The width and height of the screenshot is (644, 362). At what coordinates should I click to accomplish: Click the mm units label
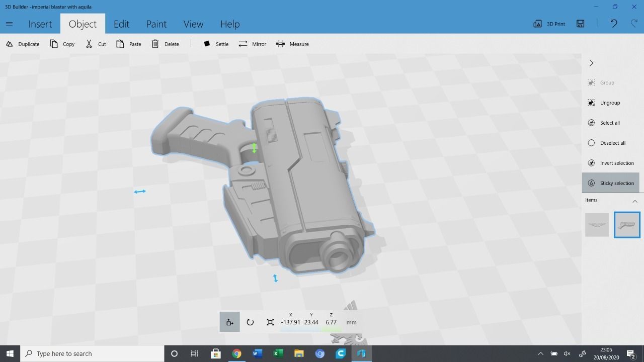click(x=351, y=322)
